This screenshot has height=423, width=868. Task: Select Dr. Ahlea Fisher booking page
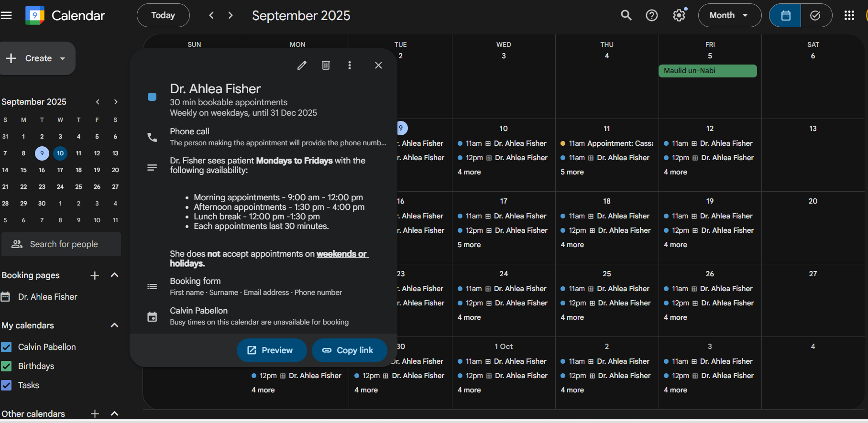point(47,297)
